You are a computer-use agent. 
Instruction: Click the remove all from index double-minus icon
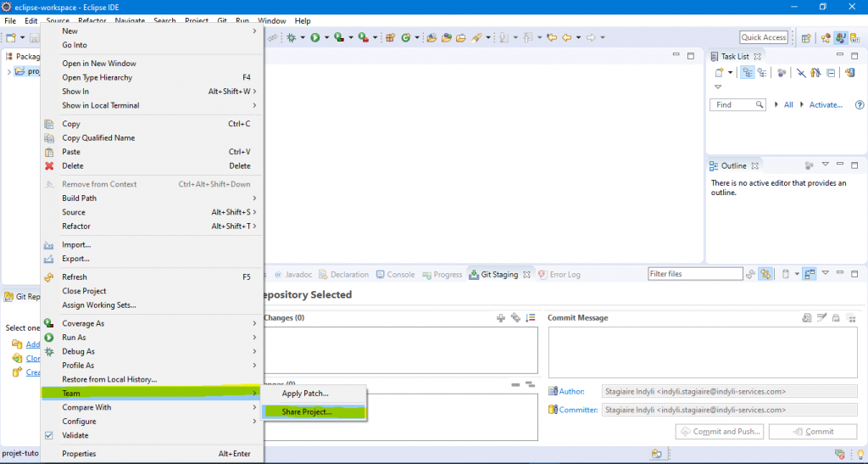tap(530, 384)
